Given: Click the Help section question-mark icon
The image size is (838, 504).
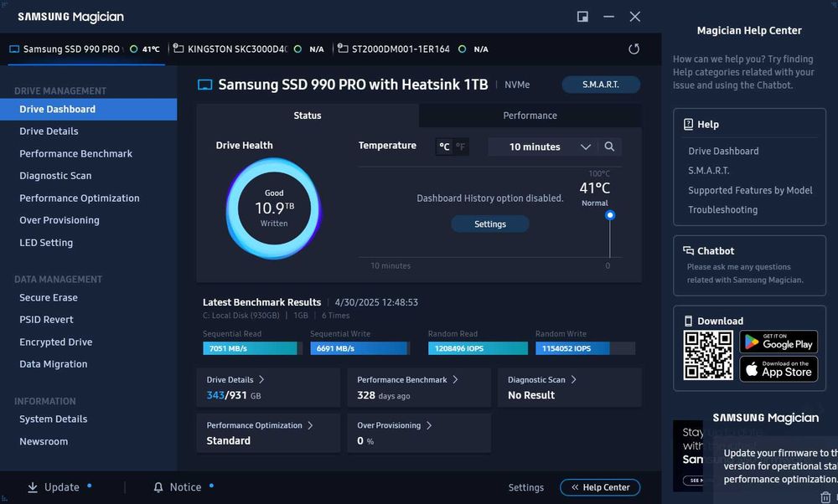Looking at the screenshot, I should [x=688, y=125].
